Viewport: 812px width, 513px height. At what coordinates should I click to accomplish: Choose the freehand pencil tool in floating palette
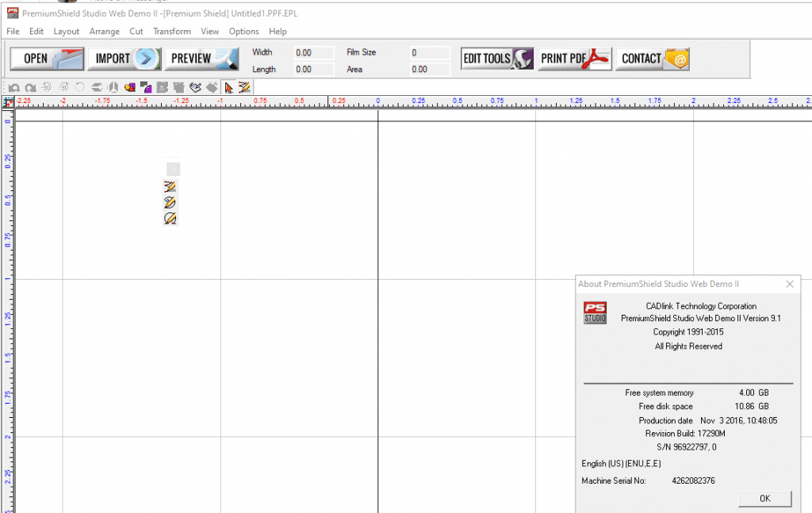coord(170,202)
